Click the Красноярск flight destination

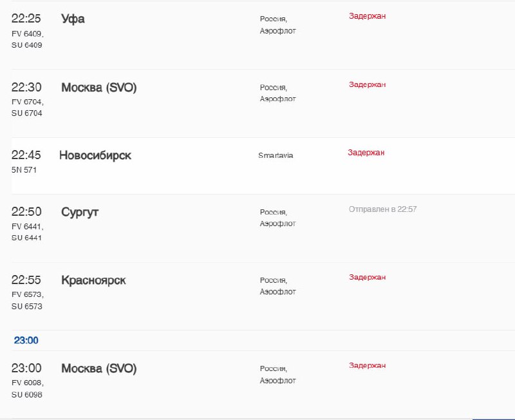pyautogui.click(x=93, y=280)
